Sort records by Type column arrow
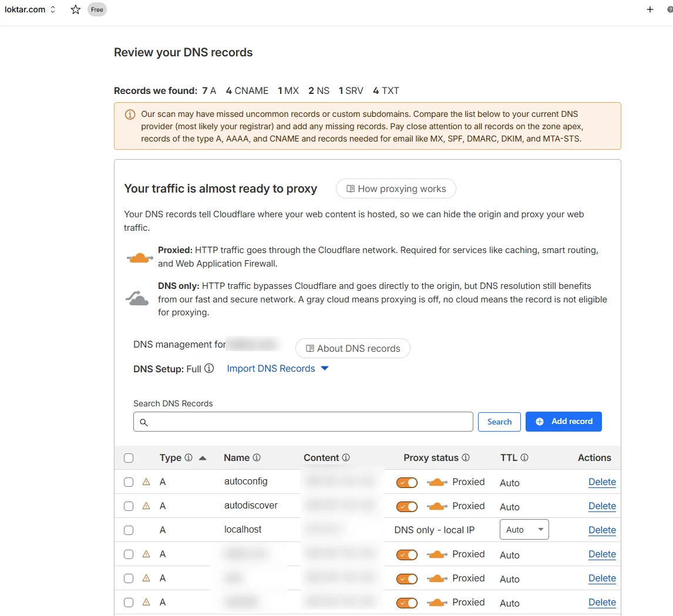Screen dimensions: 673x616 pyautogui.click(x=203, y=458)
